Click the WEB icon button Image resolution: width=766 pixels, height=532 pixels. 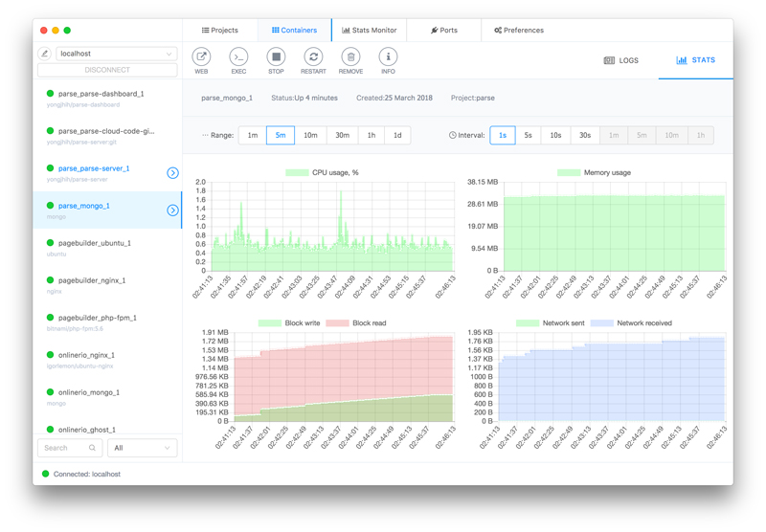pos(201,57)
